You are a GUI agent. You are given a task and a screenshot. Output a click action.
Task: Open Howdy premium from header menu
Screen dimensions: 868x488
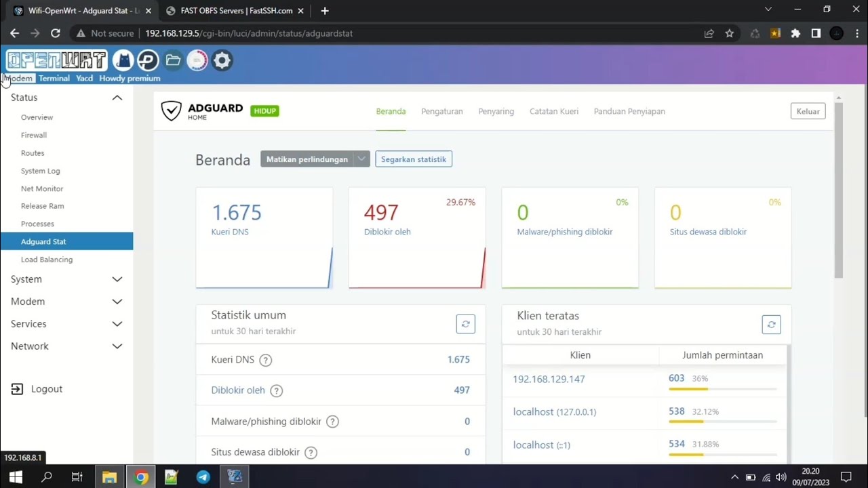[x=130, y=79]
